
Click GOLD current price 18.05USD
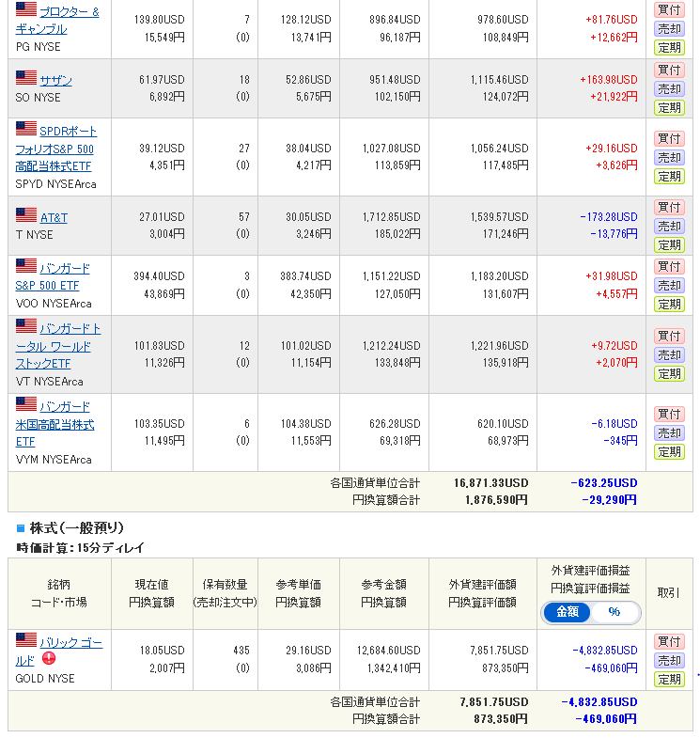(163, 651)
